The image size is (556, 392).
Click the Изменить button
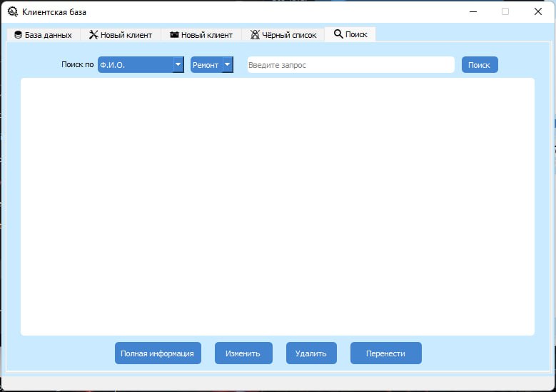click(243, 353)
